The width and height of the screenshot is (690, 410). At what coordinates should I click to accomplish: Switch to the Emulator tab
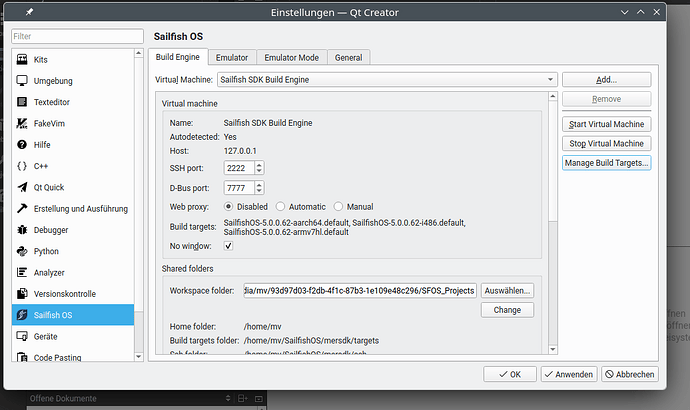[x=232, y=58]
